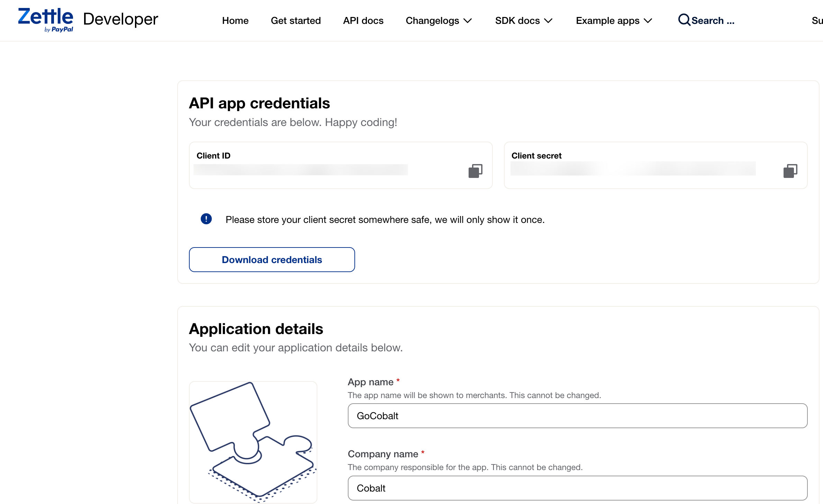Click the Search text box
The image size is (823, 504).
[713, 21]
